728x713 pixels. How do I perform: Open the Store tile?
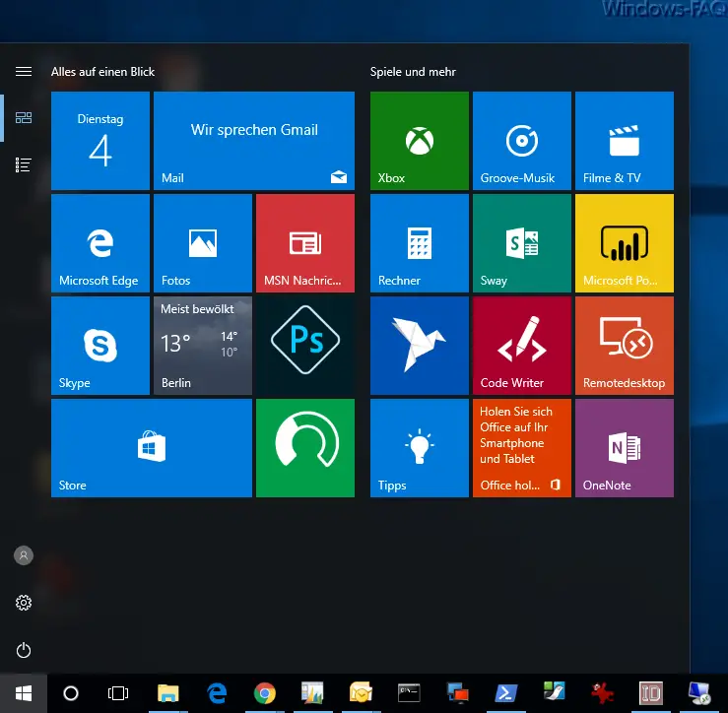pos(152,448)
